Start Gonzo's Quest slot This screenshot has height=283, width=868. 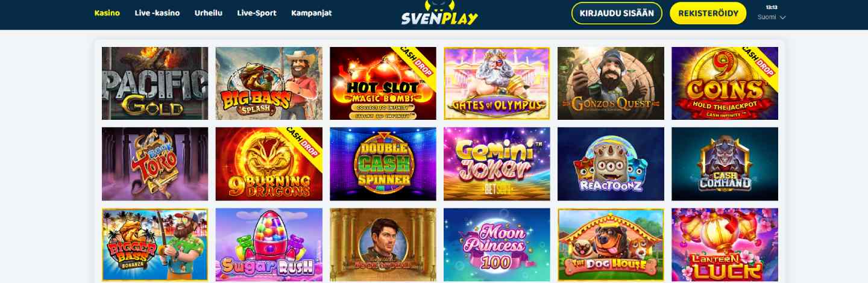pyautogui.click(x=611, y=84)
